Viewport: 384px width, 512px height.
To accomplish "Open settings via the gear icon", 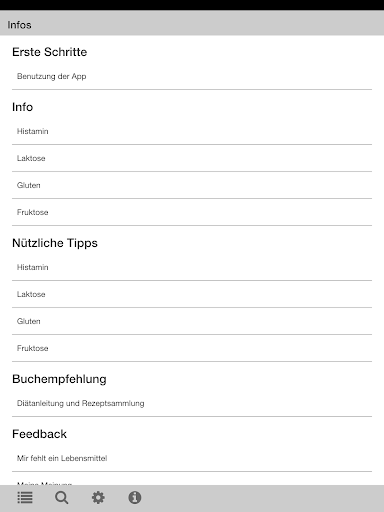I will click(x=98, y=498).
